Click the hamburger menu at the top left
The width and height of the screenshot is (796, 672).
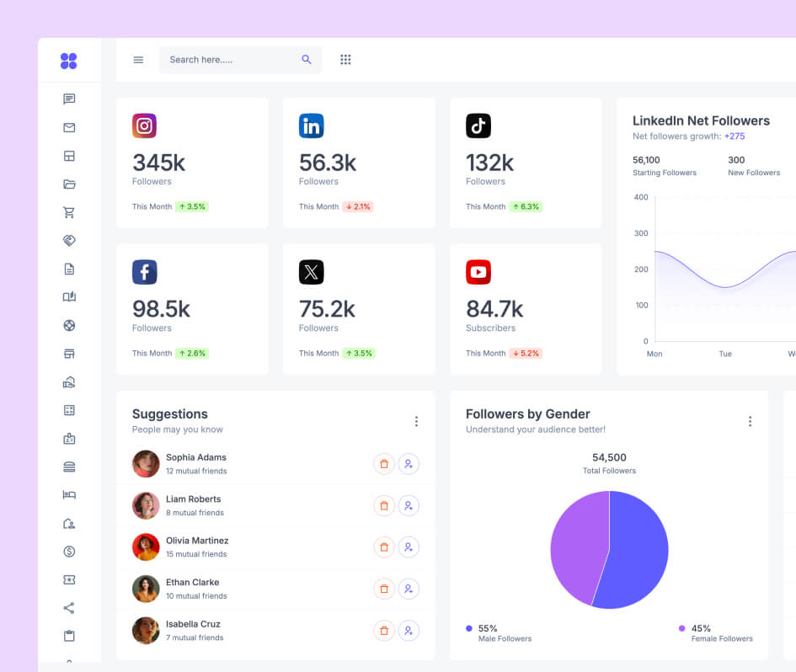click(x=138, y=60)
